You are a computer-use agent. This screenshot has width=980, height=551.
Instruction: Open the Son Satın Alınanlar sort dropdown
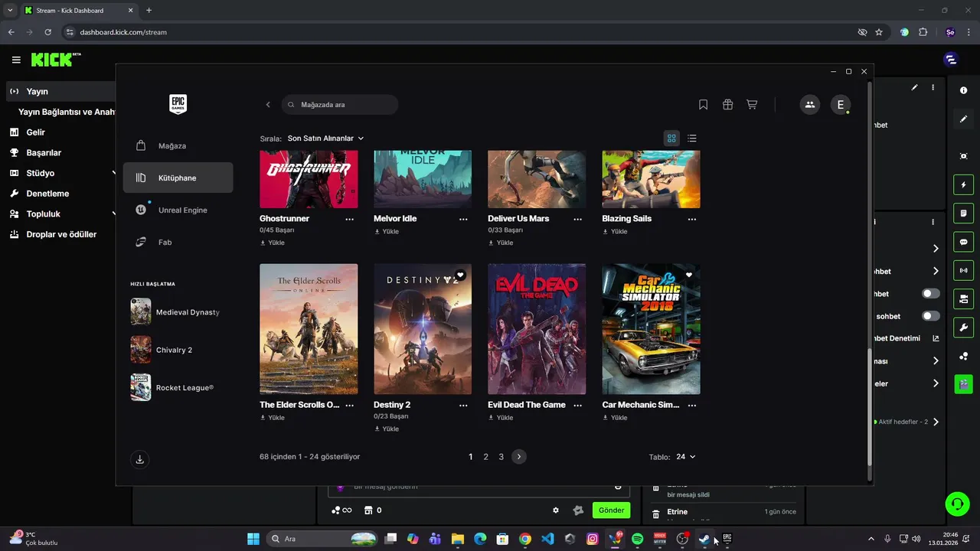tap(326, 139)
